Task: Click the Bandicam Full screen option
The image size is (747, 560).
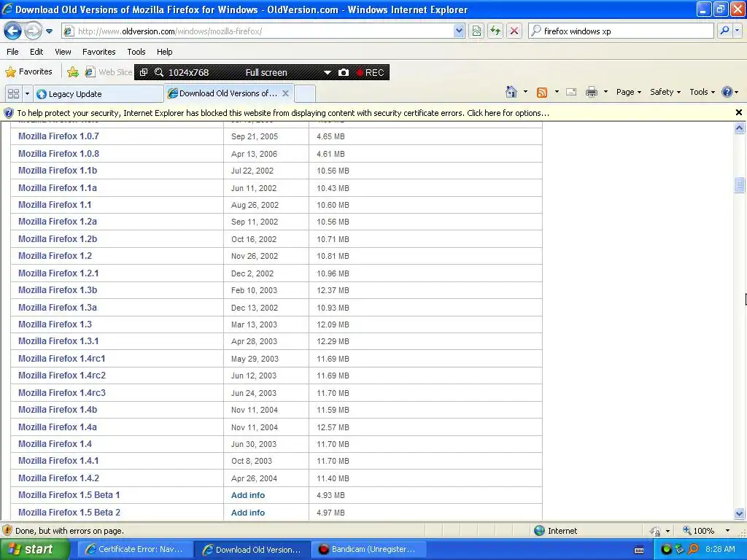Action: (x=266, y=72)
